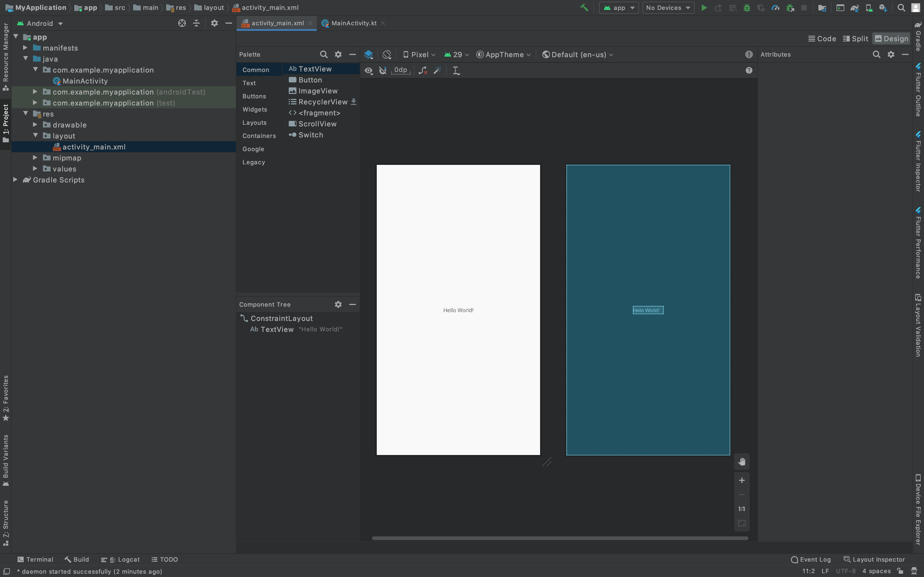This screenshot has width=924, height=577.
Task: Open the Pixel device dropdown
Action: pyautogui.click(x=419, y=55)
